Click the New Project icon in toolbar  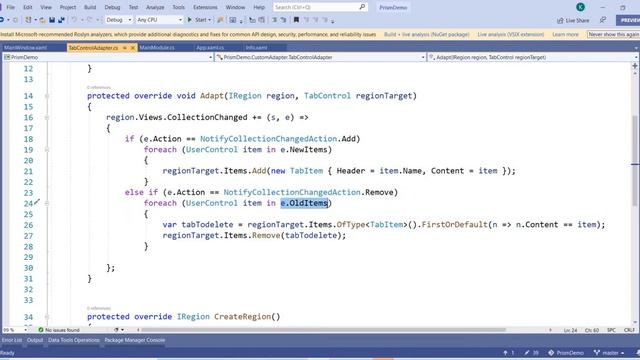28,20
